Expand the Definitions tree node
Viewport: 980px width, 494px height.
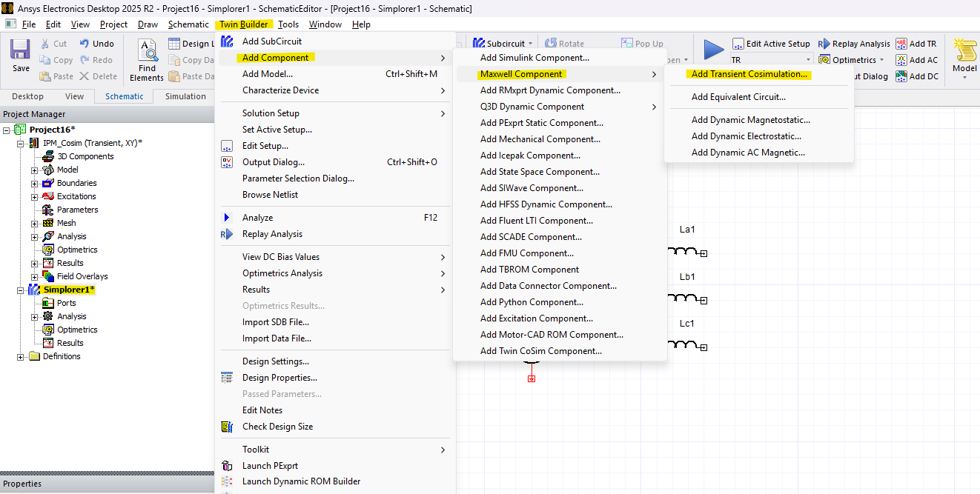pos(21,356)
